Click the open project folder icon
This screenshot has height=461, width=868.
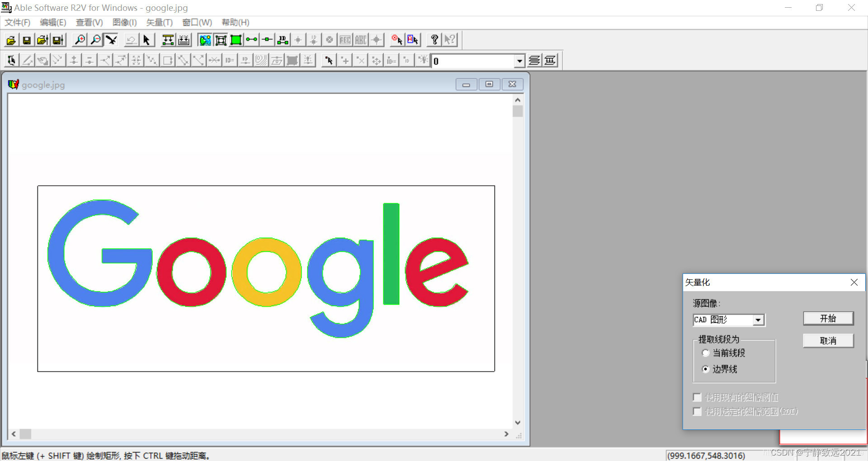click(x=42, y=40)
